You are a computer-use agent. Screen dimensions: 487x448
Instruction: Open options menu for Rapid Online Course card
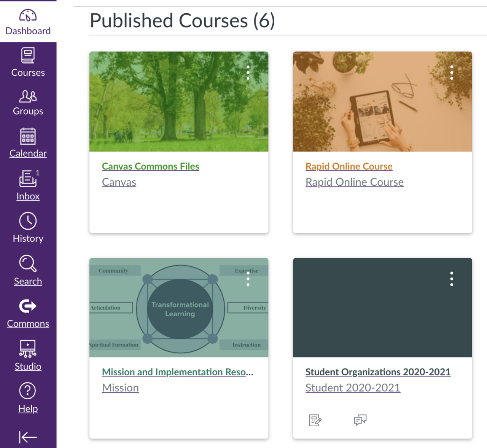[x=452, y=73]
